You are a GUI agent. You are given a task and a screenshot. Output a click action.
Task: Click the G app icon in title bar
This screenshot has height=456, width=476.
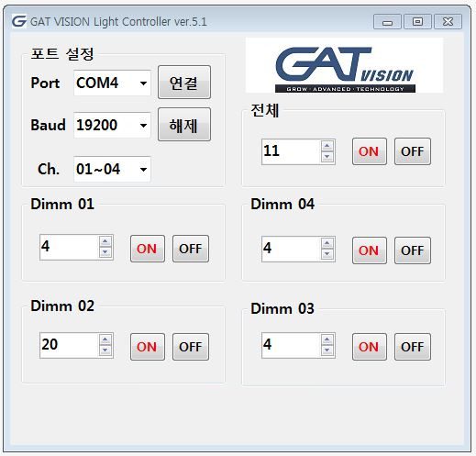click(x=19, y=21)
